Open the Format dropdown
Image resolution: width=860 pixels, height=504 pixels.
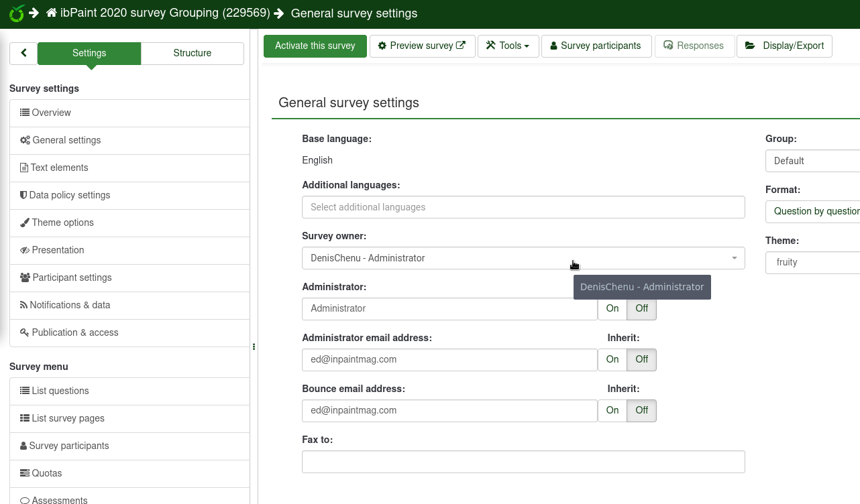[x=812, y=211]
